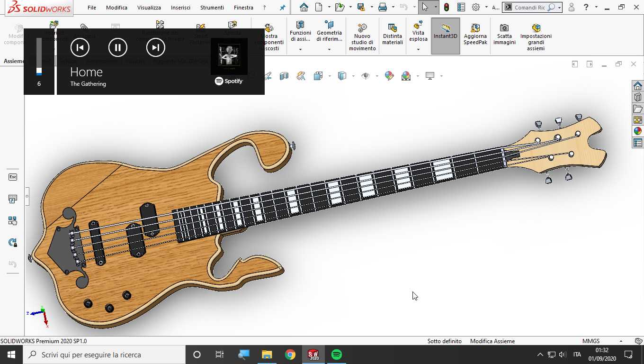Toggle the Instant3D button
Image resolution: width=644 pixels, height=364 pixels.
point(446,36)
